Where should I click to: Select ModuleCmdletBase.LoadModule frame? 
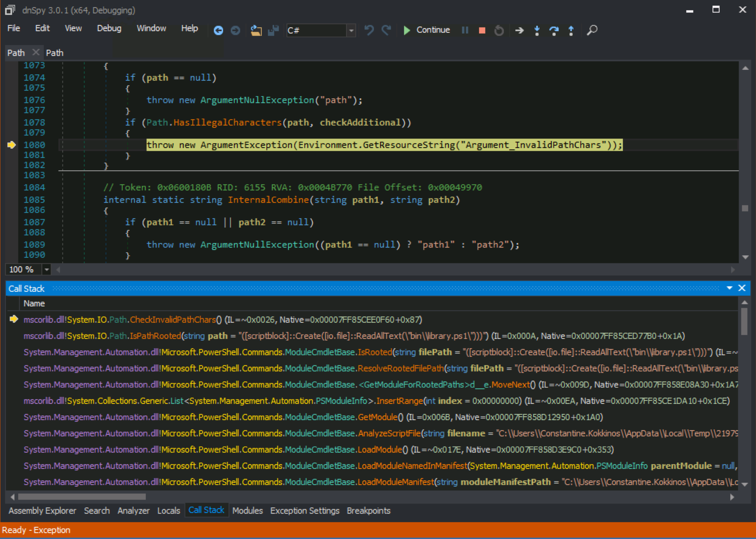point(372,450)
